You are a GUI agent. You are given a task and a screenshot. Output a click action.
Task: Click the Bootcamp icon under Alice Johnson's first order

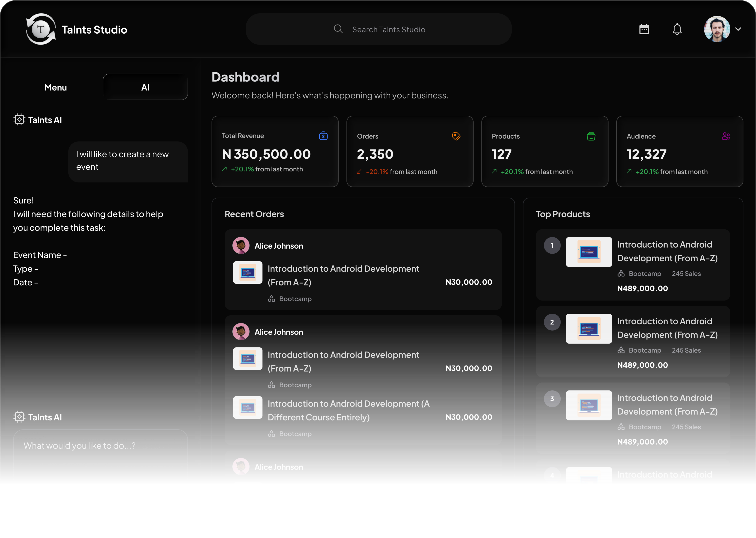coord(272,298)
